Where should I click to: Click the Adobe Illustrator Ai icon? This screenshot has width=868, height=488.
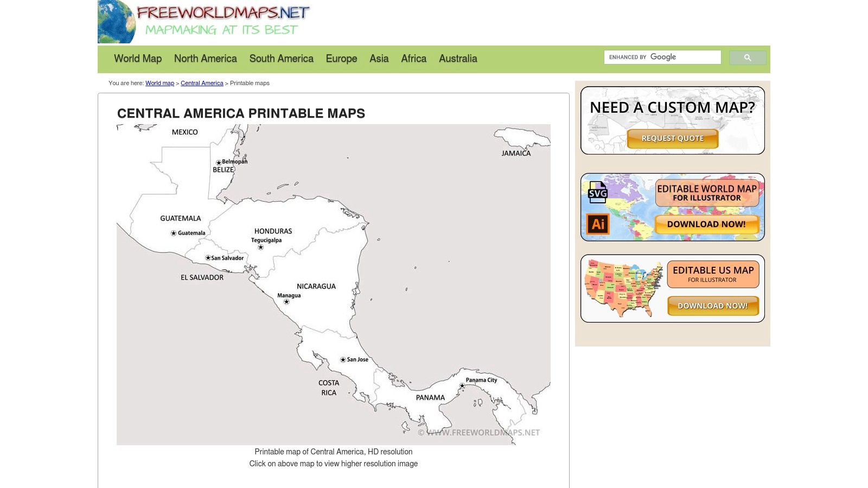598,224
